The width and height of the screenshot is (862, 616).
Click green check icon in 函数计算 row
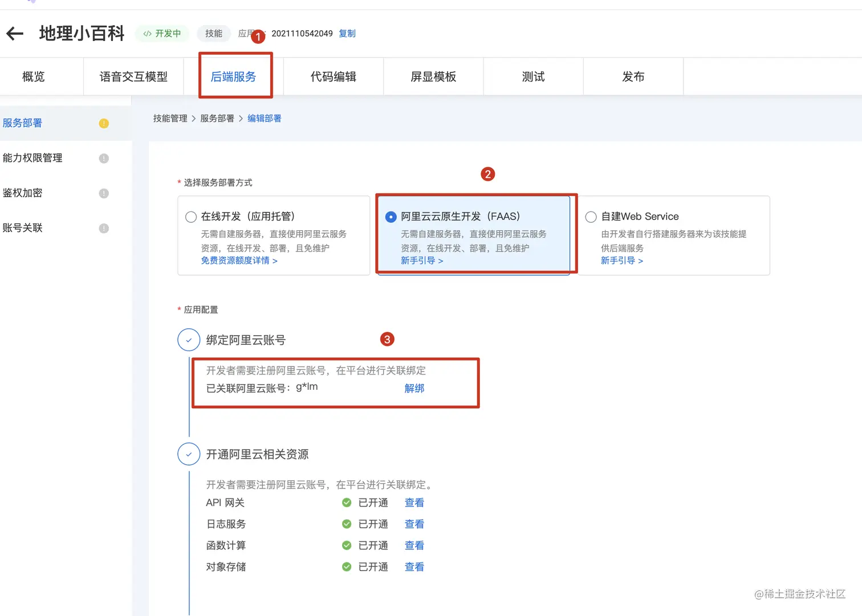[347, 545]
